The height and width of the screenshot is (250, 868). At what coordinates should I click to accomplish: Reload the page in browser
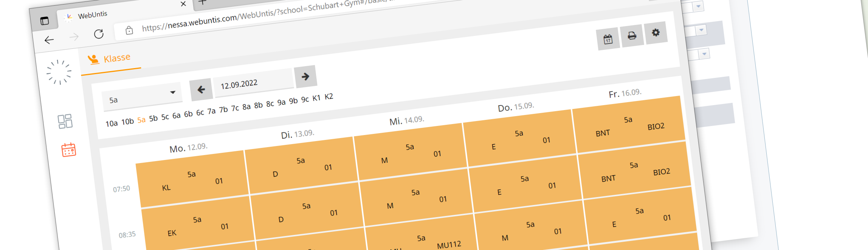(x=99, y=34)
